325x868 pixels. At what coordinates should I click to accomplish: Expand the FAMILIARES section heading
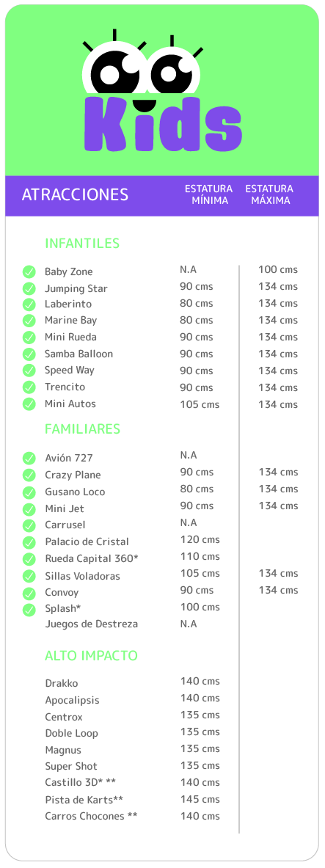click(x=82, y=429)
